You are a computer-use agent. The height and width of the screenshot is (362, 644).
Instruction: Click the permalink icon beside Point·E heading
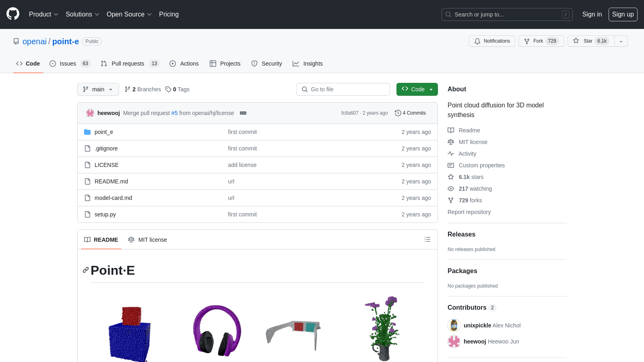click(85, 270)
